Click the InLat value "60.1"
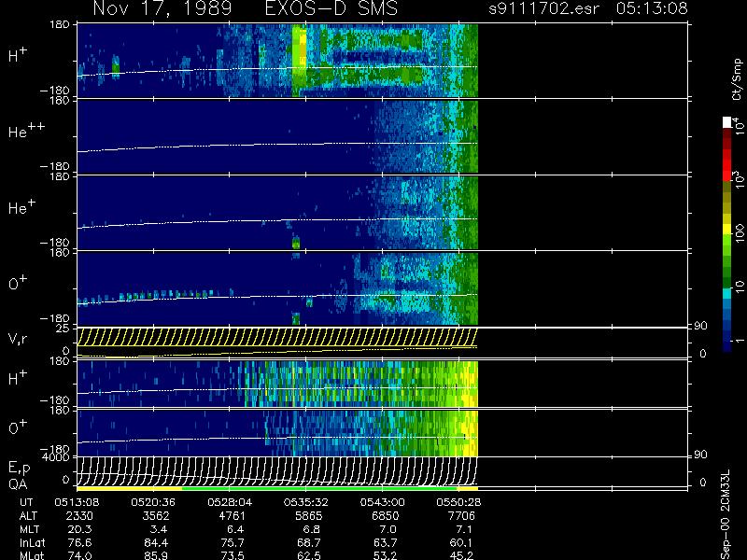This screenshot has height=560, width=747. (463, 542)
